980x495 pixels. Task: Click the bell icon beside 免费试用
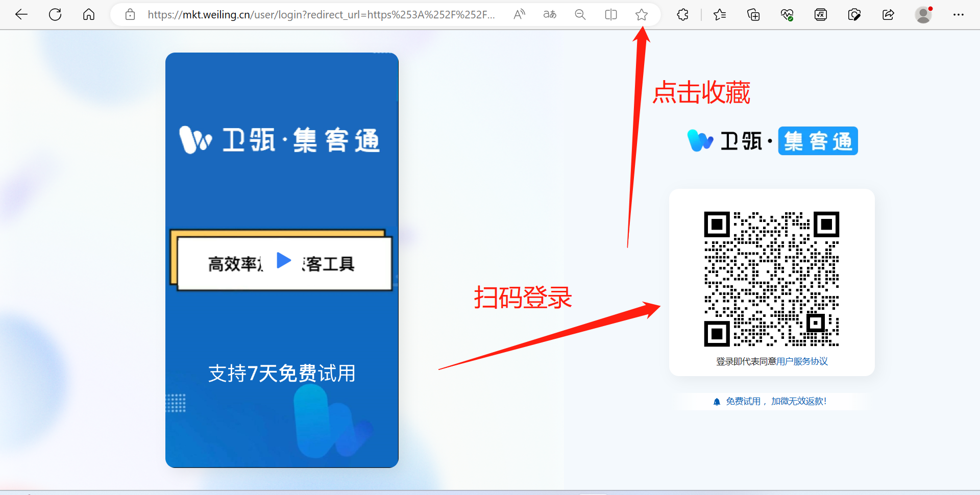click(717, 402)
